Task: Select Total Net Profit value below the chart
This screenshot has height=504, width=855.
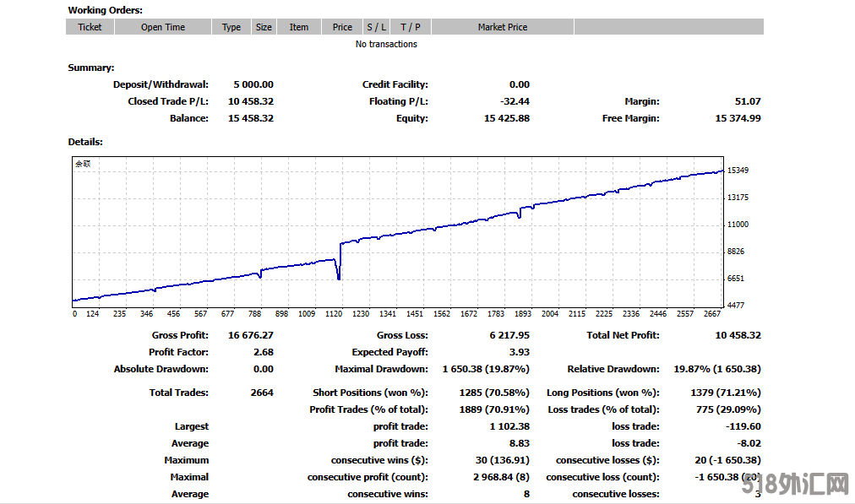Action: pyautogui.click(x=738, y=335)
